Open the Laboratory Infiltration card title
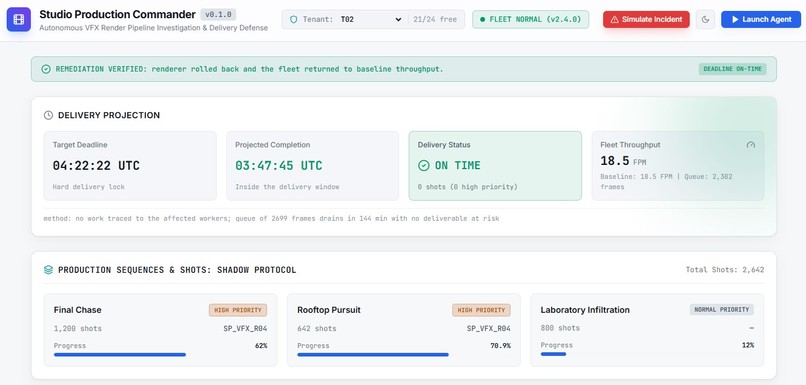This screenshot has width=806, height=385. click(x=585, y=310)
